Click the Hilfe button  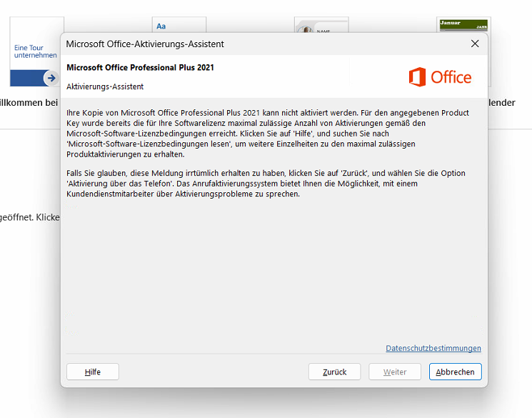[92, 372]
